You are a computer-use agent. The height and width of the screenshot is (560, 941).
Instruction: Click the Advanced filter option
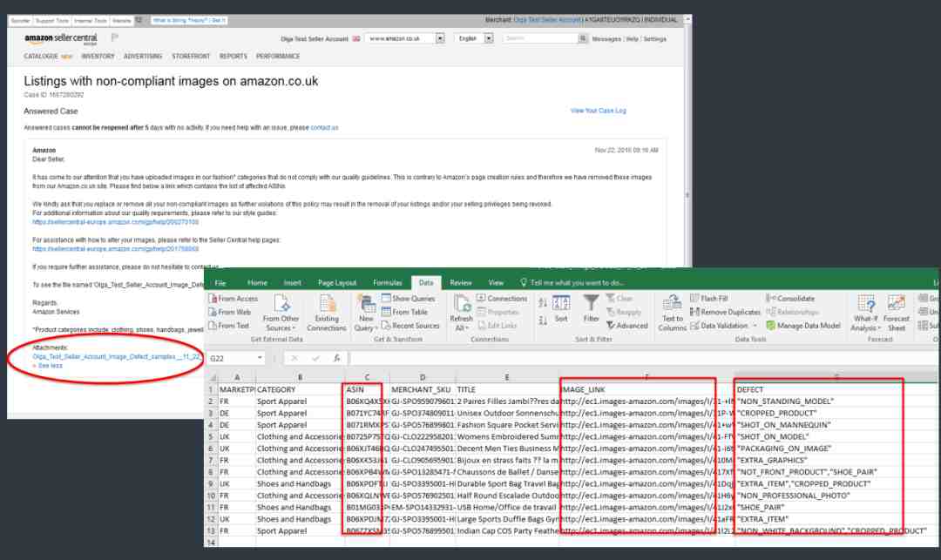[627, 326]
